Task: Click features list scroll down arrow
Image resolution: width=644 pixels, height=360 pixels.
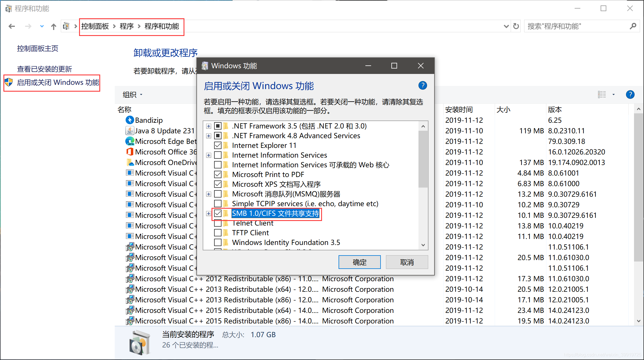Action: click(x=423, y=245)
